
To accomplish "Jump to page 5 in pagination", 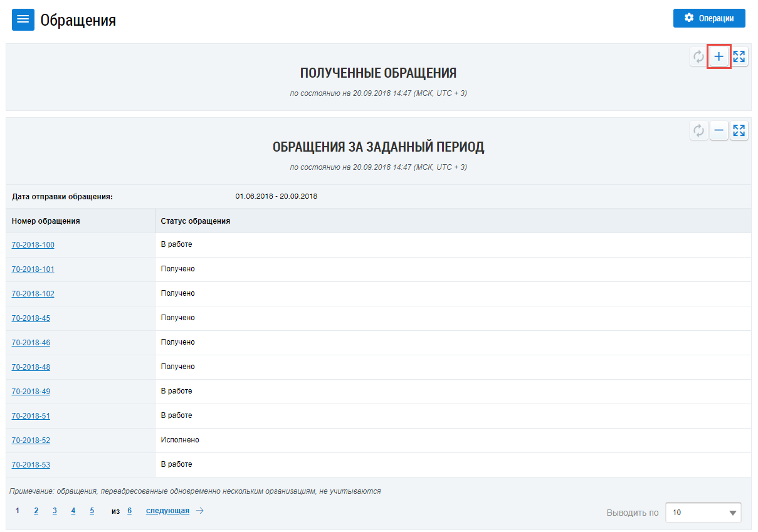I will [92, 511].
